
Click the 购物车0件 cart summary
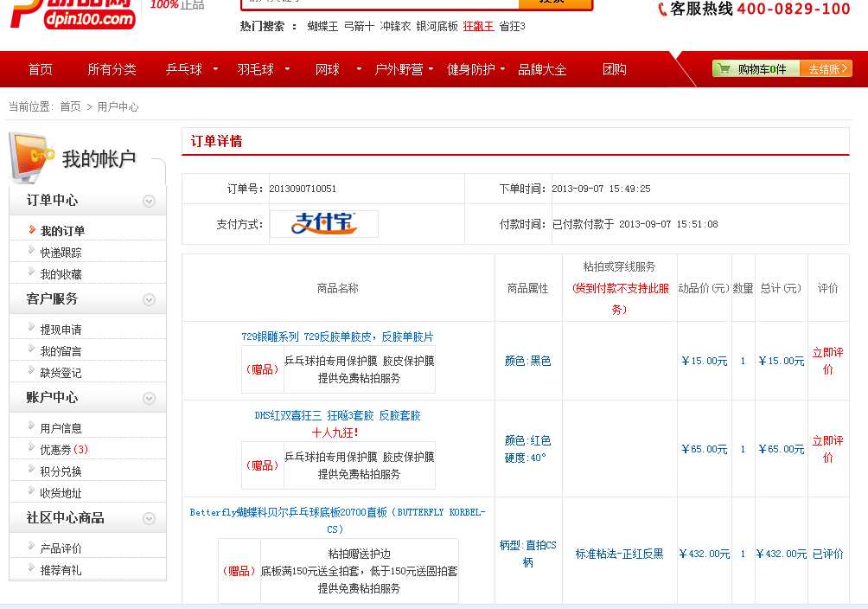point(756,68)
